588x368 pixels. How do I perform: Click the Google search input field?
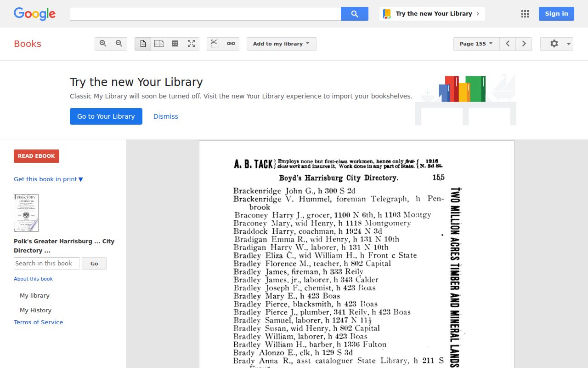[x=205, y=14]
